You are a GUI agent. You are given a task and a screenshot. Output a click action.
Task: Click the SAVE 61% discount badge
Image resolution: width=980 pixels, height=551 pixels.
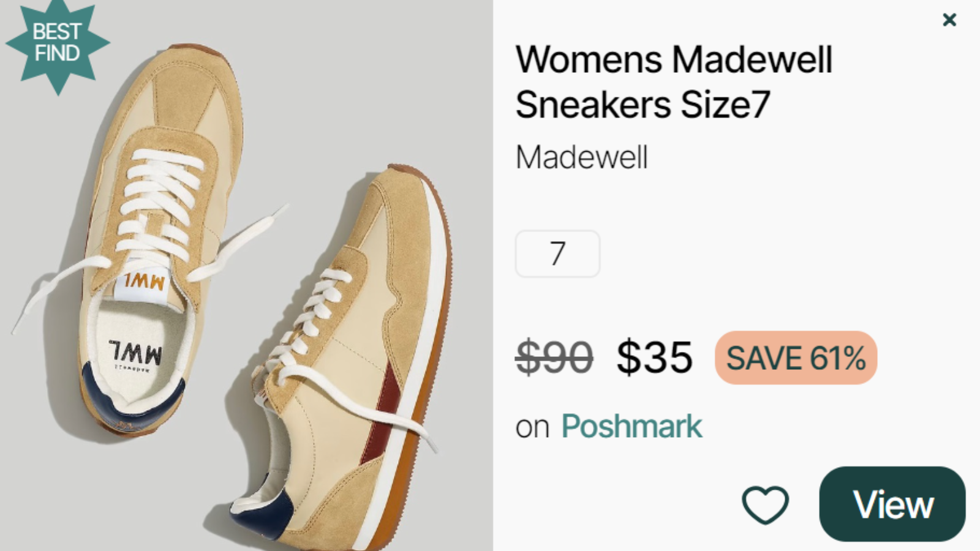coord(796,358)
